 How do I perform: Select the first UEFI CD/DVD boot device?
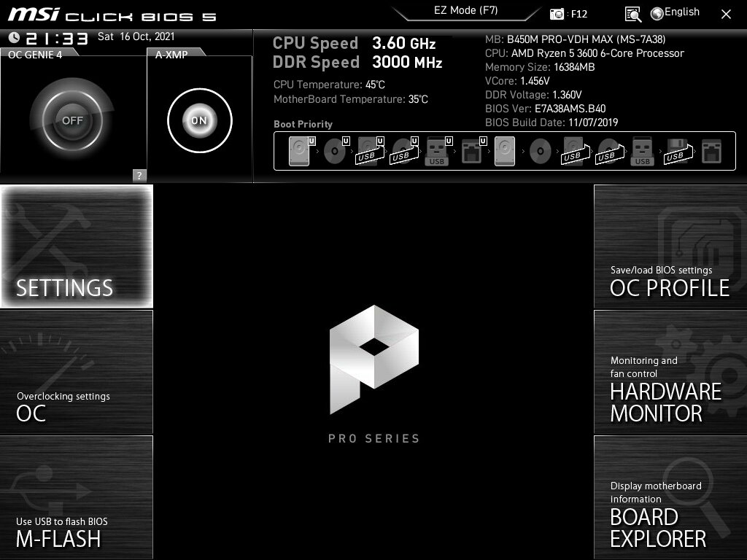point(335,152)
